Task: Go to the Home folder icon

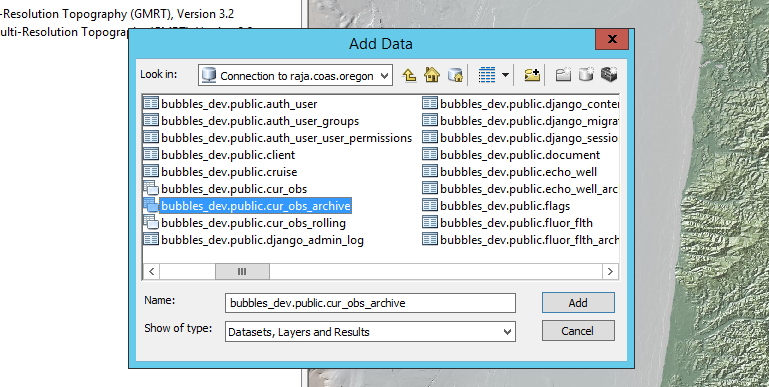Action: (x=432, y=75)
